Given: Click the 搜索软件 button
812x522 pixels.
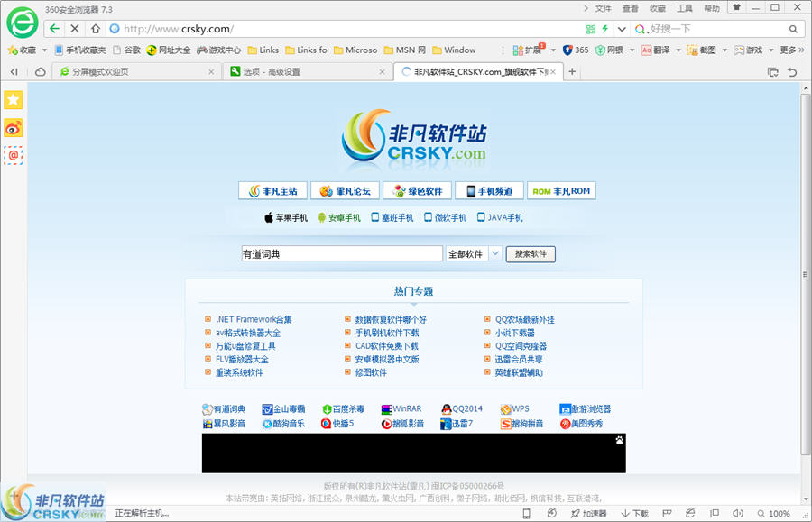Looking at the screenshot, I should tap(531, 254).
